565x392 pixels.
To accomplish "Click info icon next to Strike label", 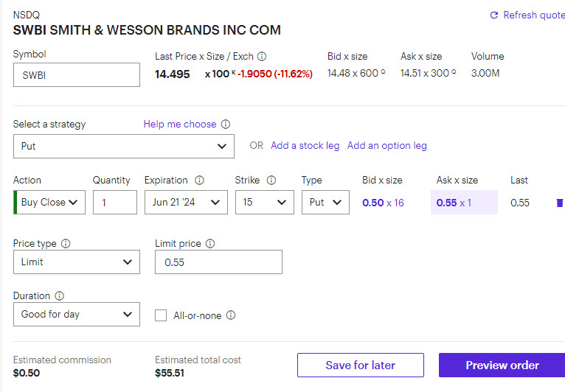I will click(x=271, y=181).
